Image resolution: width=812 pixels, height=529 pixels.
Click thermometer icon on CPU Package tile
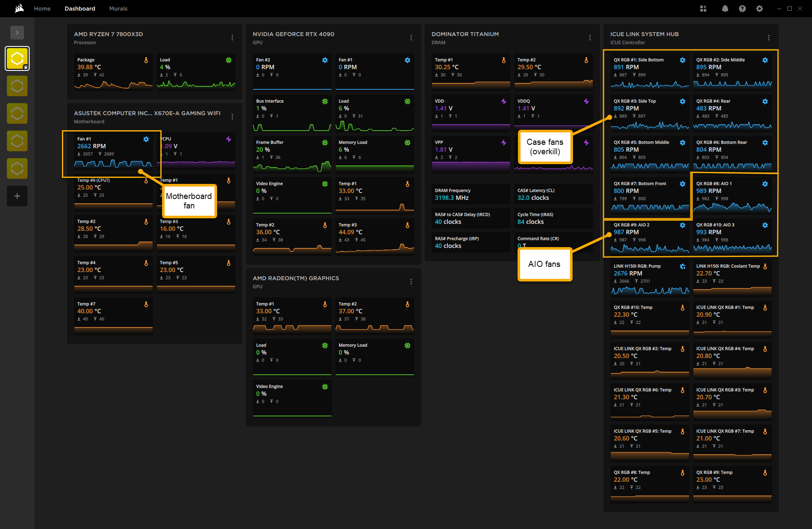(x=146, y=60)
